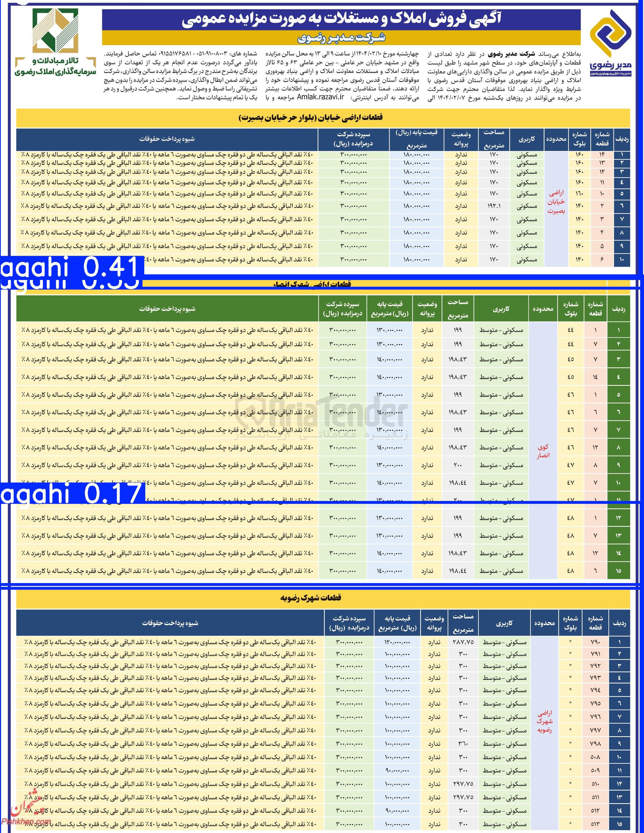Click سپرده شرکت header in the Ansar table
Screen dimensions: 644x833
pyautogui.click(x=342, y=309)
